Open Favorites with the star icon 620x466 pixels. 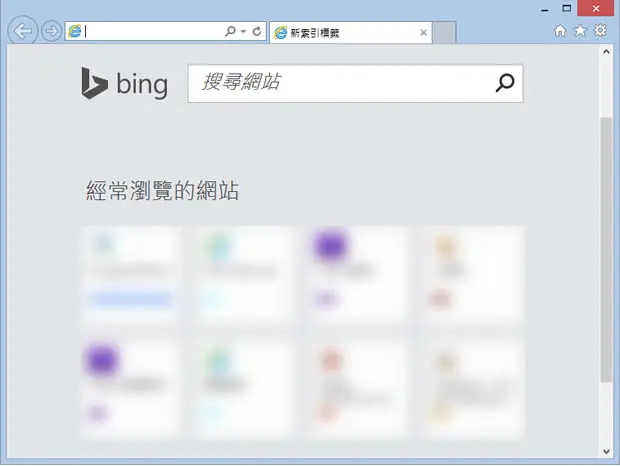tap(580, 30)
